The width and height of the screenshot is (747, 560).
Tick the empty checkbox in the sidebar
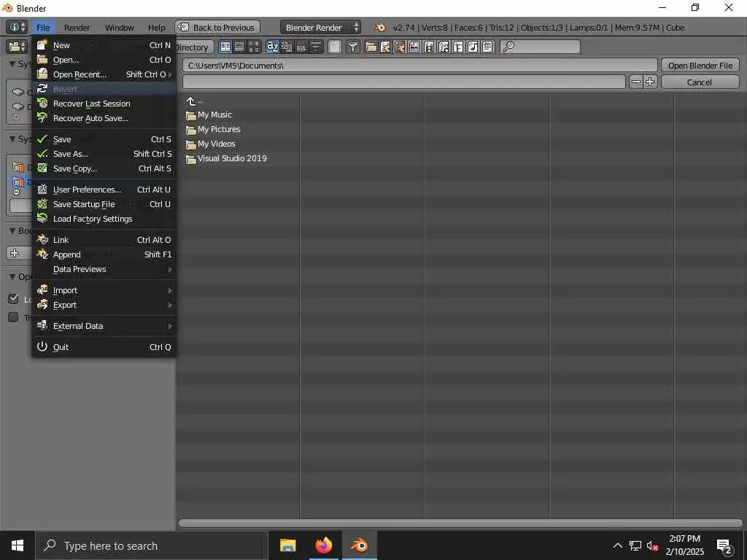13,317
